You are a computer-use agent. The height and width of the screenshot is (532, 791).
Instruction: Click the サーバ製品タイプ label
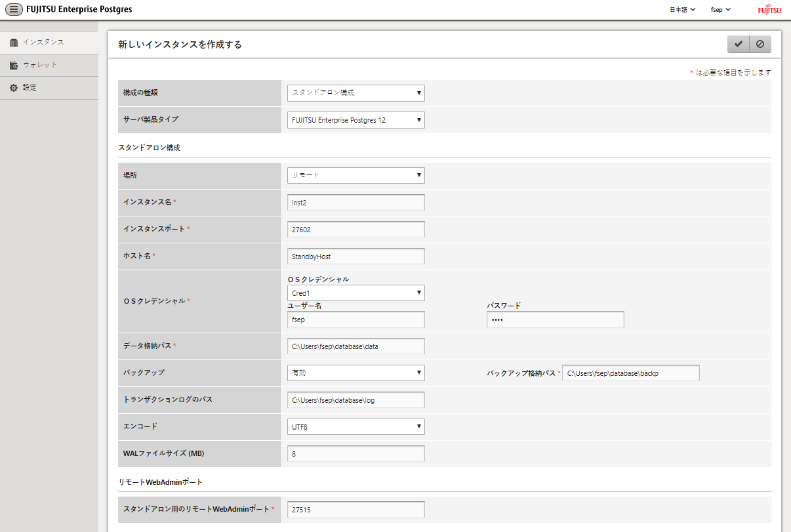pyautogui.click(x=150, y=120)
